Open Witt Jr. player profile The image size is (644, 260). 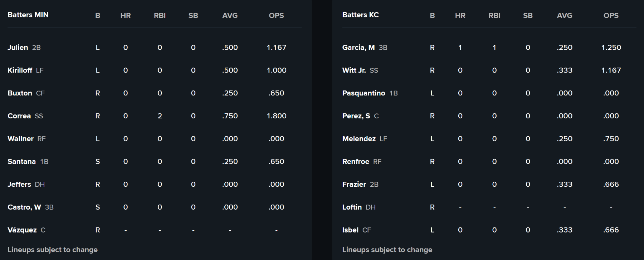354,70
